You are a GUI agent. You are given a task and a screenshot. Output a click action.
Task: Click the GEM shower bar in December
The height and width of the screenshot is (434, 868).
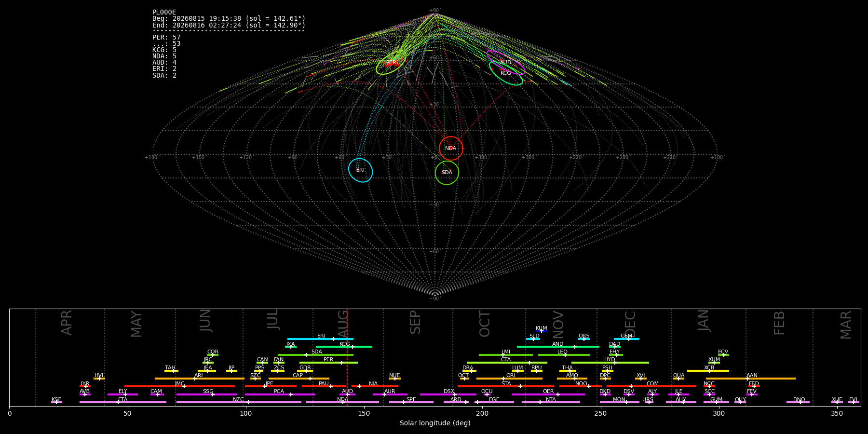(626, 339)
